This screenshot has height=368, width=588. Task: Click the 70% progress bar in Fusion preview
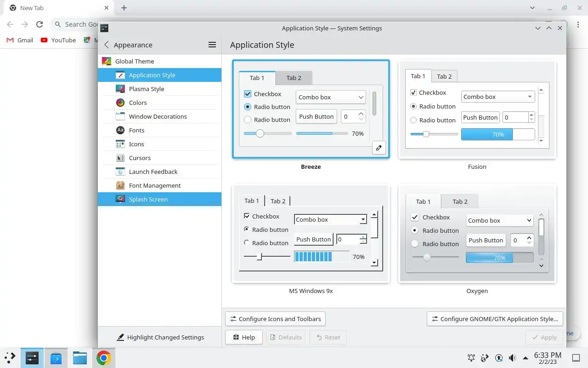point(498,134)
